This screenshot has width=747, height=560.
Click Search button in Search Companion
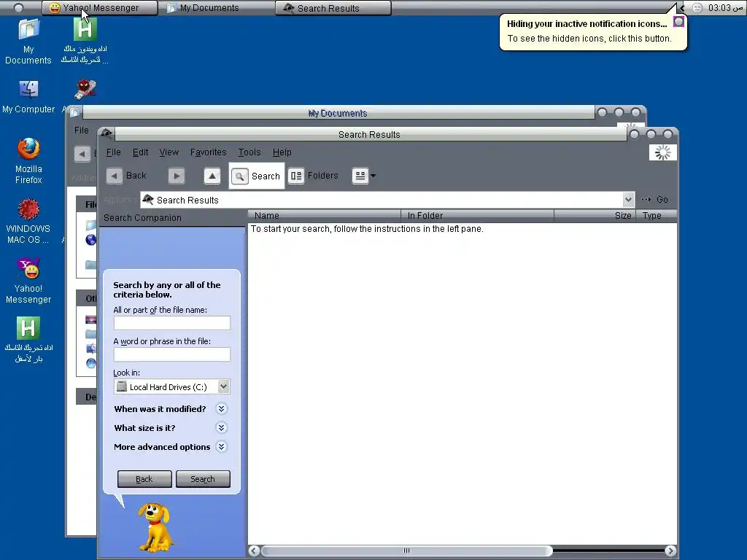point(203,479)
